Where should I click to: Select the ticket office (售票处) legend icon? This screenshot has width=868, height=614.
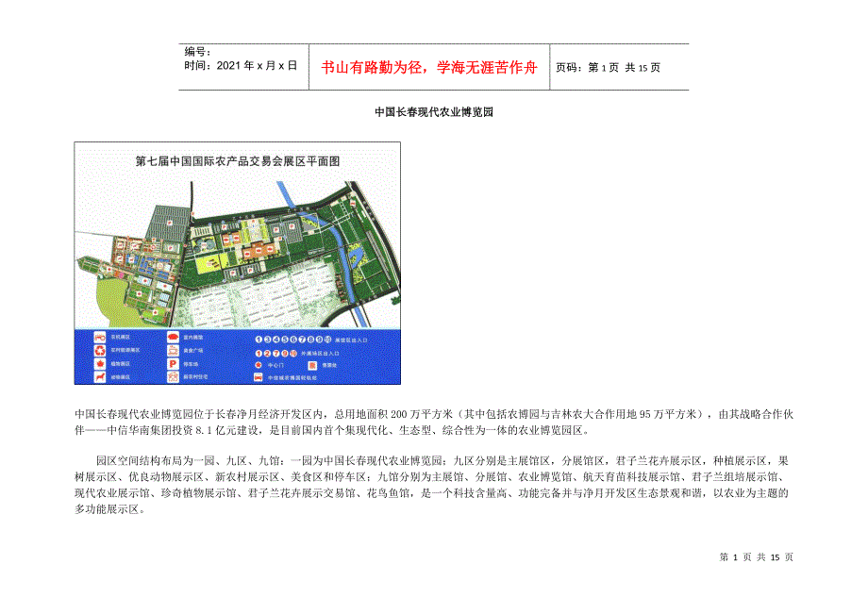[x=311, y=364]
